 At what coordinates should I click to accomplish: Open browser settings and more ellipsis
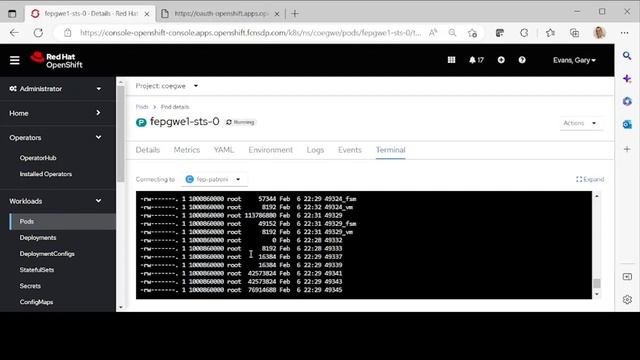click(x=624, y=33)
